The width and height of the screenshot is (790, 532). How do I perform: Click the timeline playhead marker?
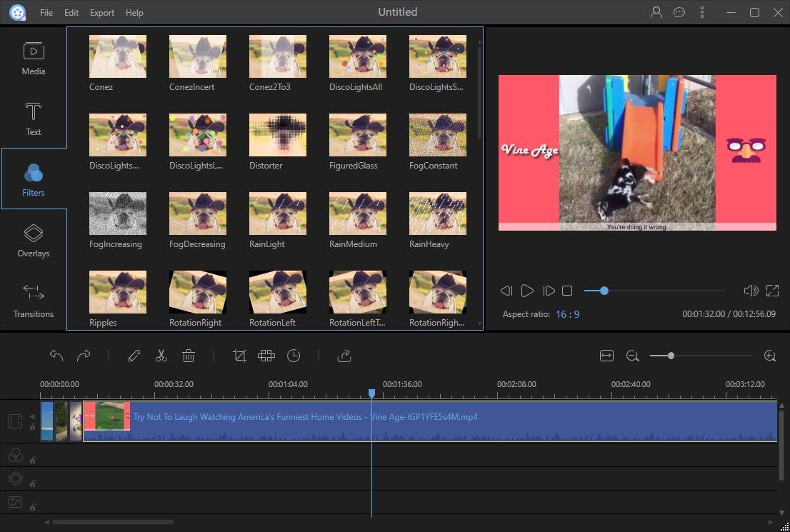coord(372,393)
